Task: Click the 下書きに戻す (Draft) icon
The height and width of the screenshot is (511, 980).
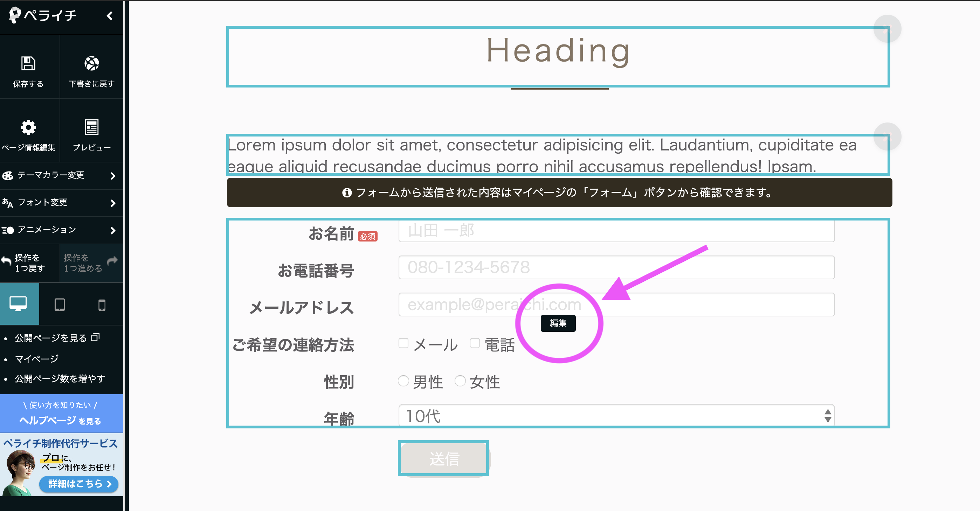Action: tap(91, 70)
